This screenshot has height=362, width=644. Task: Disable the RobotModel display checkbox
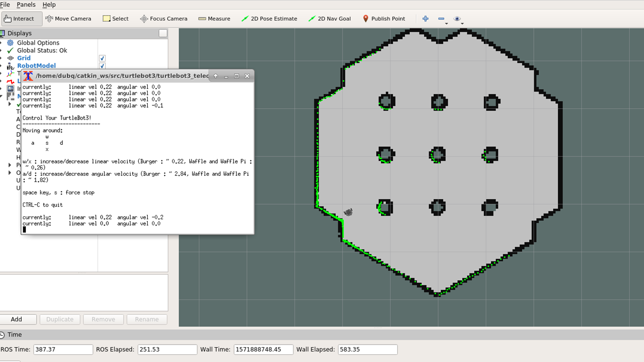(102, 65)
